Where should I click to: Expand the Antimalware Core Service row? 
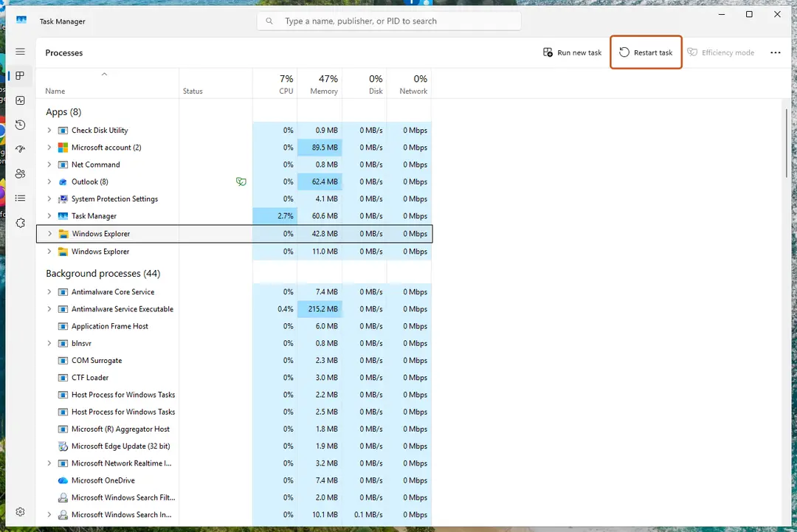49,291
